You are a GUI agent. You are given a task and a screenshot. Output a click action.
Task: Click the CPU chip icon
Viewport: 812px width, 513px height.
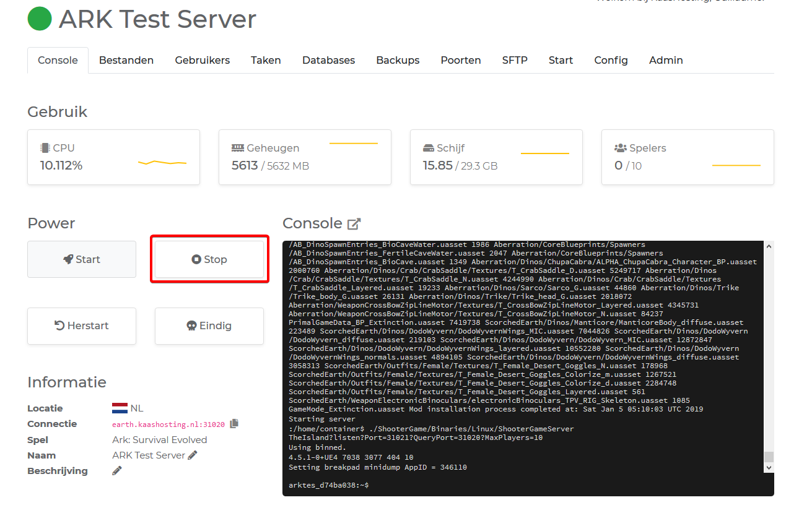point(45,149)
